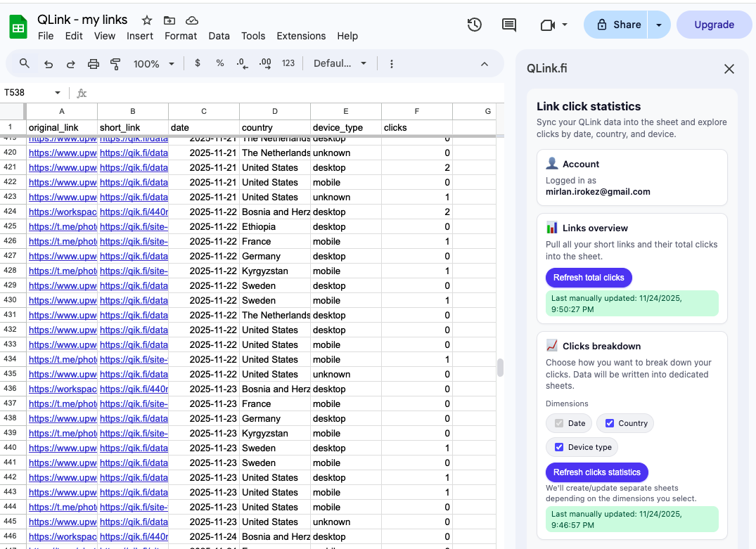Open the Format menu
The height and width of the screenshot is (549, 756).
tap(181, 36)
